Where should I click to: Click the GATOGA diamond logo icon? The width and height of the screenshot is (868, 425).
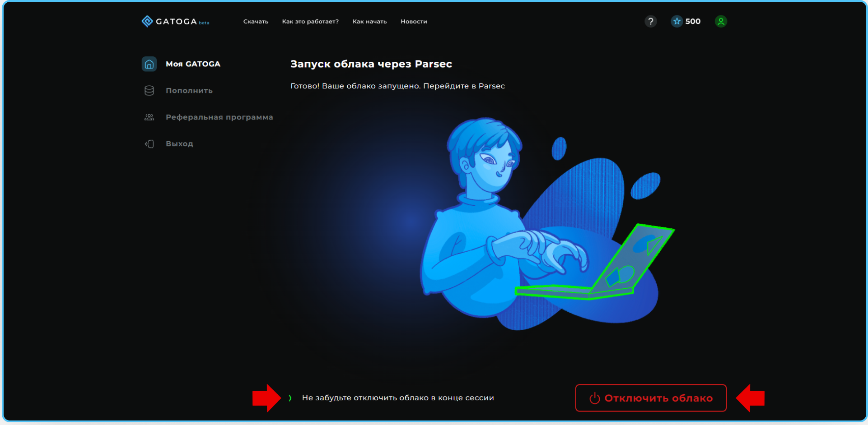(x=147, y=21)
